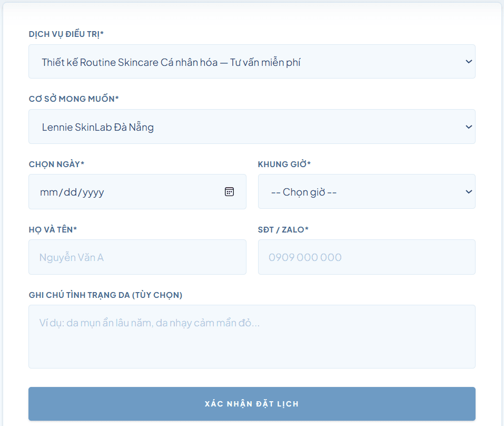This screenshot has height=426, width=504.
Task: Click the mm/dd/yyyy date input field
Action: [x=137, y=192]
